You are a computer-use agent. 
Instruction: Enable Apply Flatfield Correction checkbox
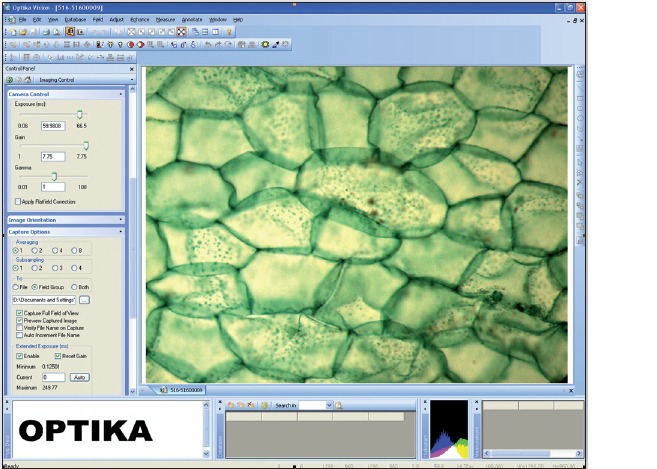[18, 201]
